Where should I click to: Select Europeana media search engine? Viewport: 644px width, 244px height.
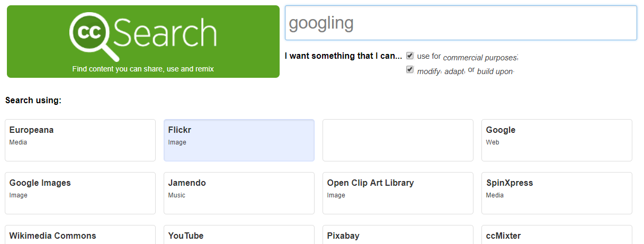point(80,140)
